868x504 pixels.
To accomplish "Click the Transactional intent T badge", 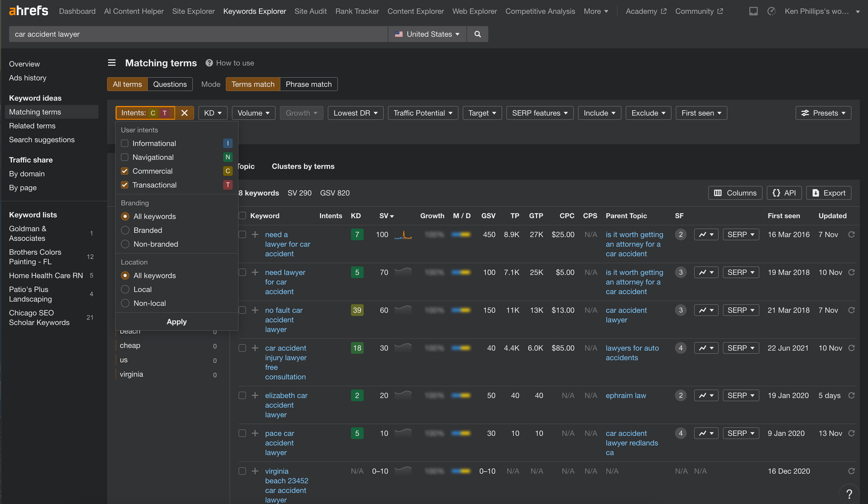I will pyautogui.click(x=228, y=185).
